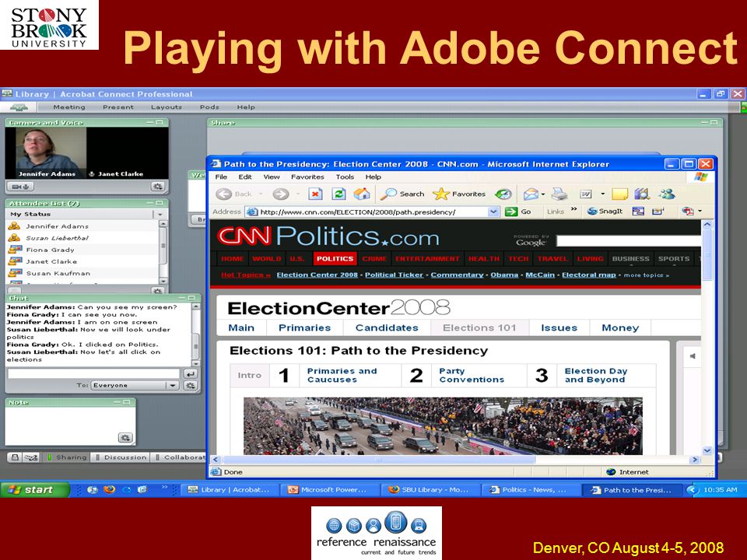Click the IE Forward arrow button
The image size is (747, 560).
(x=281, y=194)
